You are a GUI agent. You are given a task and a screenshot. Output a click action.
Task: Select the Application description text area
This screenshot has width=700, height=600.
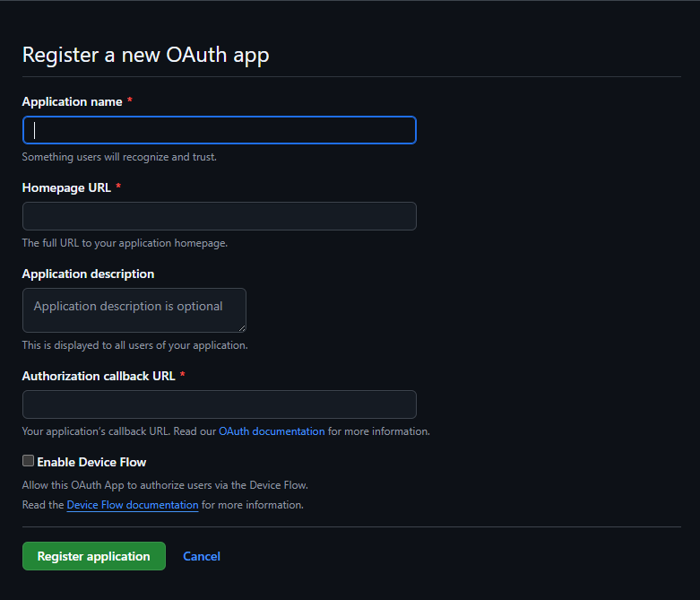coord(134,310)
